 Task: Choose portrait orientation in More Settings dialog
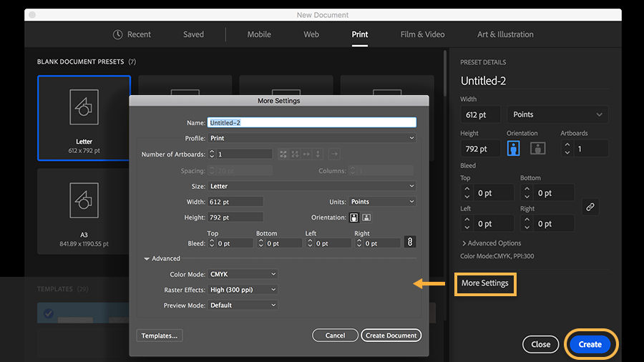coord(353,217)
